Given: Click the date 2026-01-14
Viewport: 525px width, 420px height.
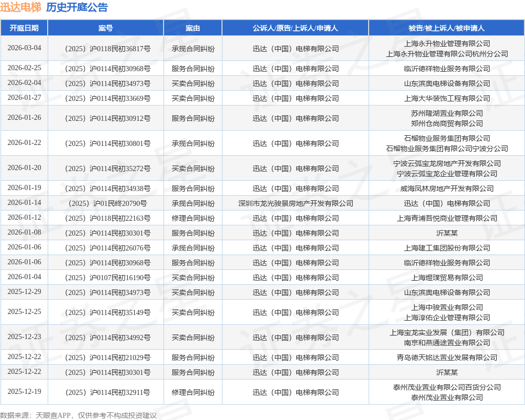Looking at the screenshot, I should [x=24, y=203].
